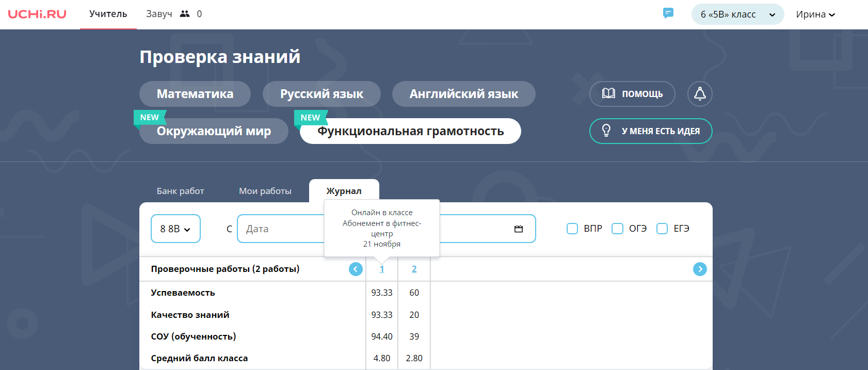Click the Успеваемость value 60
The image size is (868, 370).
coord(414,293)
